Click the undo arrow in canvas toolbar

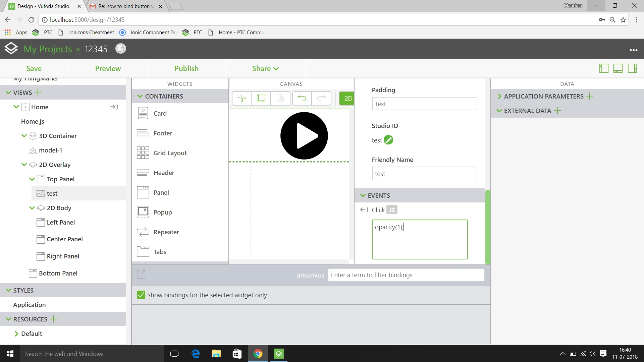click(x=302, y=98)
